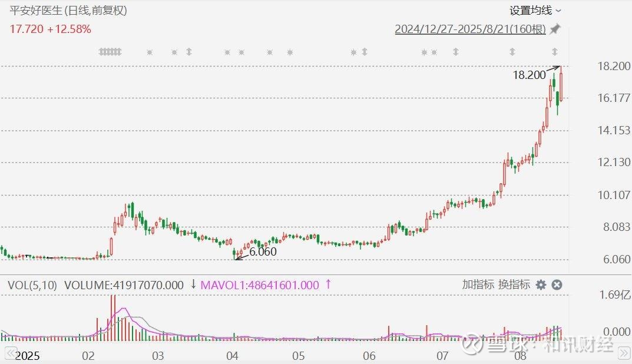Click the 04 month label on the axis
The image size is (632, 364).
pyautogui.click(x=232, y=356)
